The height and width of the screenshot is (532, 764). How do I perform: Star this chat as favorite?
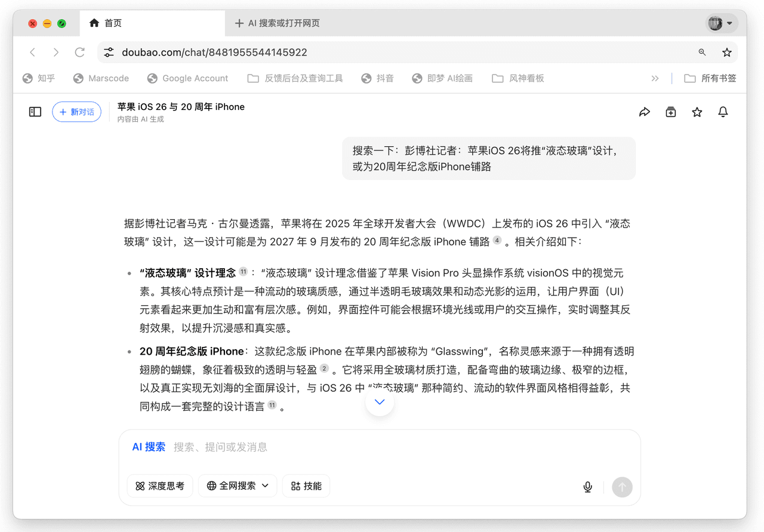tap(697, 112)
